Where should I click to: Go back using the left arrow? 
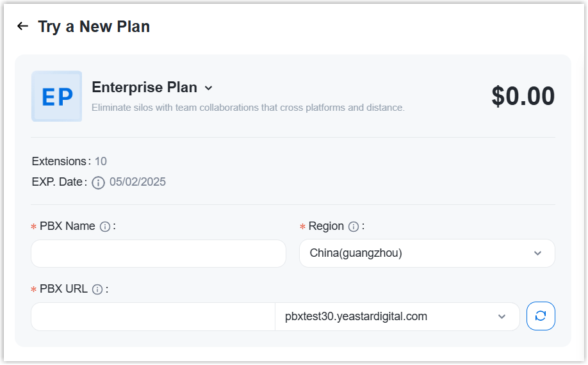coord(22,26)
